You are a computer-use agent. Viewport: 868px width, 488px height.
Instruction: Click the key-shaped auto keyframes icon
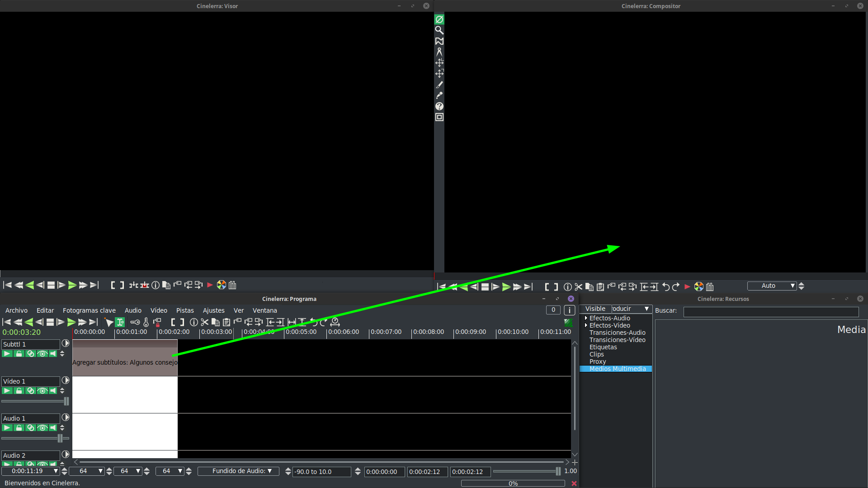click(x=135, y=322)
